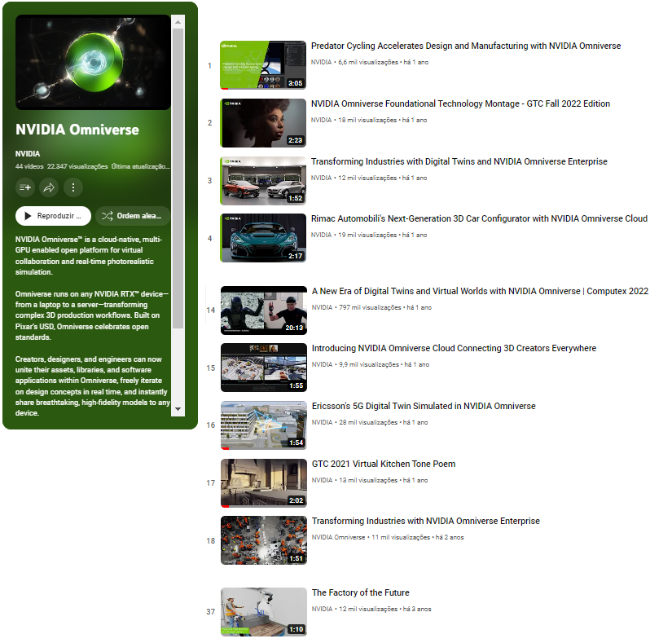Open the playlist three-dot options menu
The image size is (672, 643).
tap(72, 187)
